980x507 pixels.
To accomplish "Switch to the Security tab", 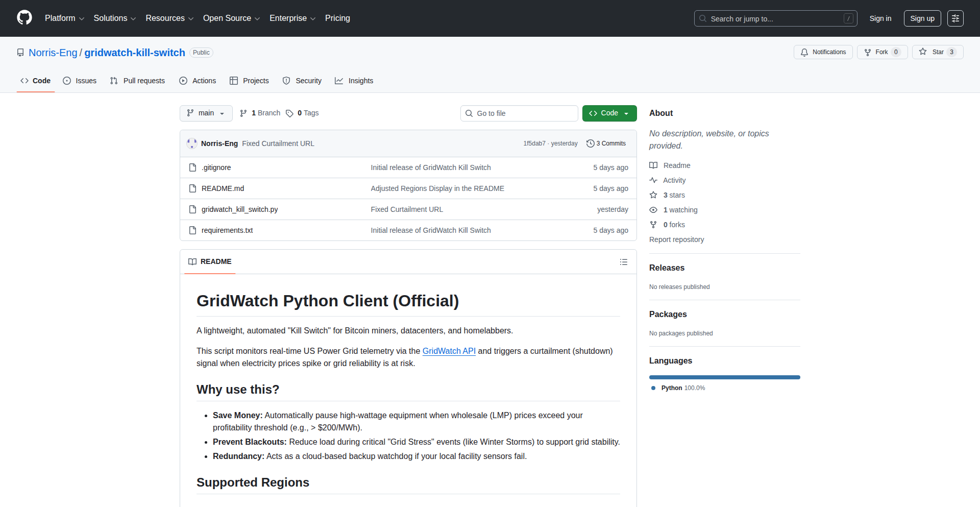I will click(302, 81).
